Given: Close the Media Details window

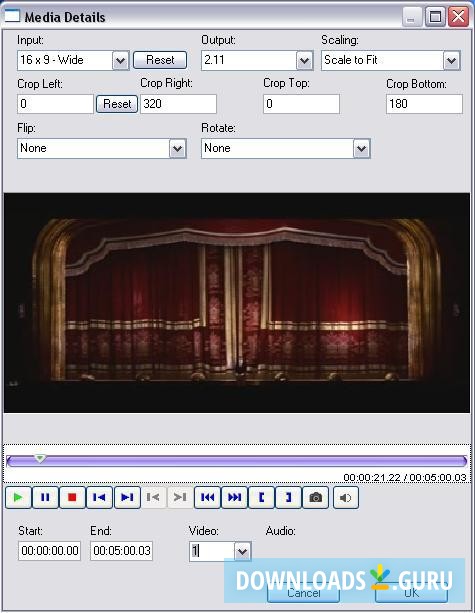Looking at the screenshot, I should [458, 17].
